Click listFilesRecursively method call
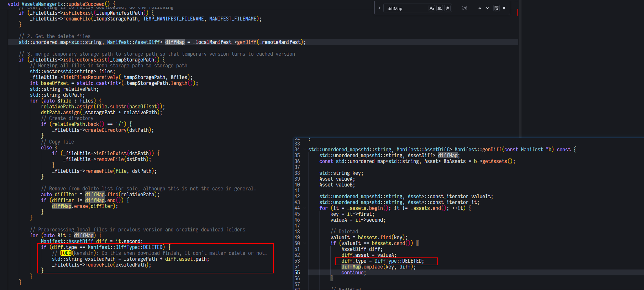Screen dimensions: 644x290 [91, 77]
